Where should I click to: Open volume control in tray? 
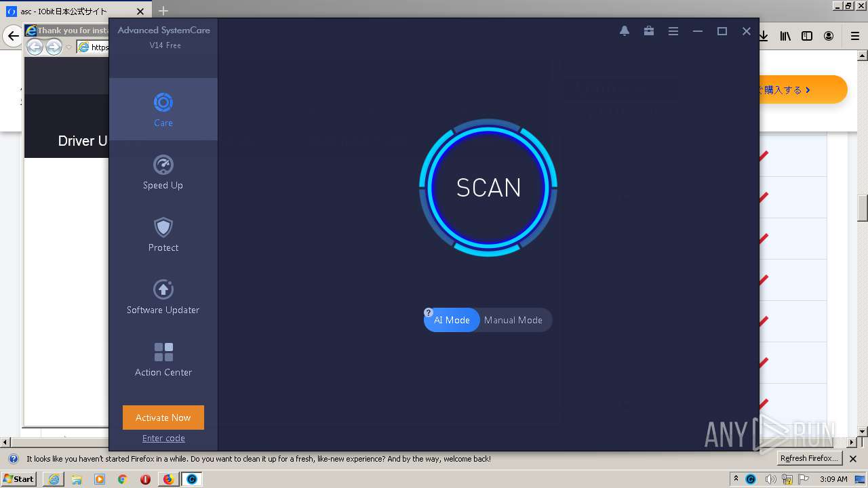[770, 479]
